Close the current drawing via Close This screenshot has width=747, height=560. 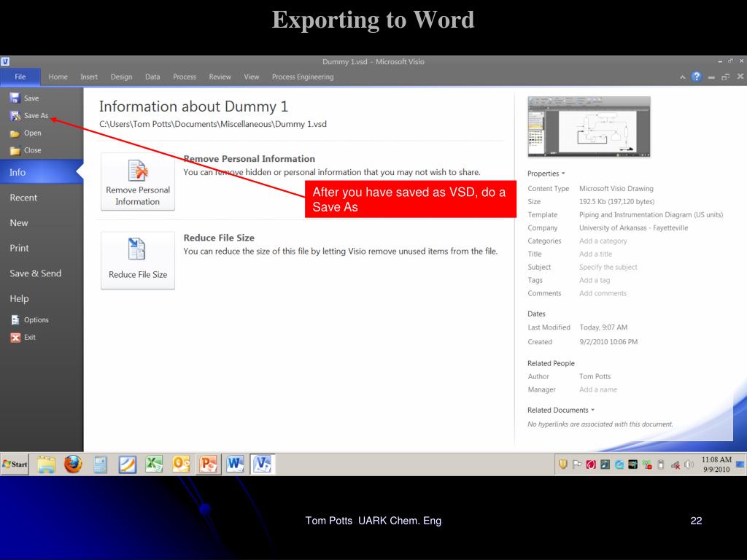click(26, 150)
